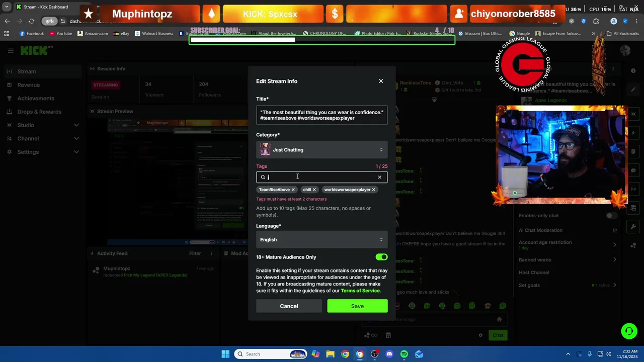Screen dimensions: 644x362
Task: Open the channel points icon below chat
Action: click(371, 335)
